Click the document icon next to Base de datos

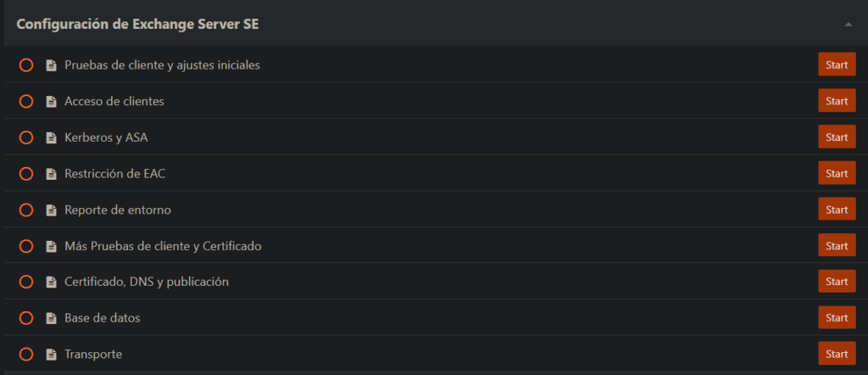pos(51,318)
